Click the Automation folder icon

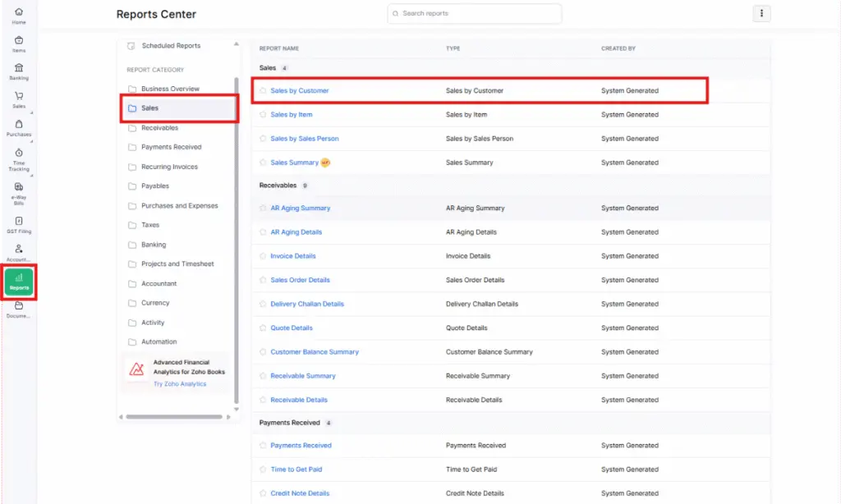click(132, 342)
